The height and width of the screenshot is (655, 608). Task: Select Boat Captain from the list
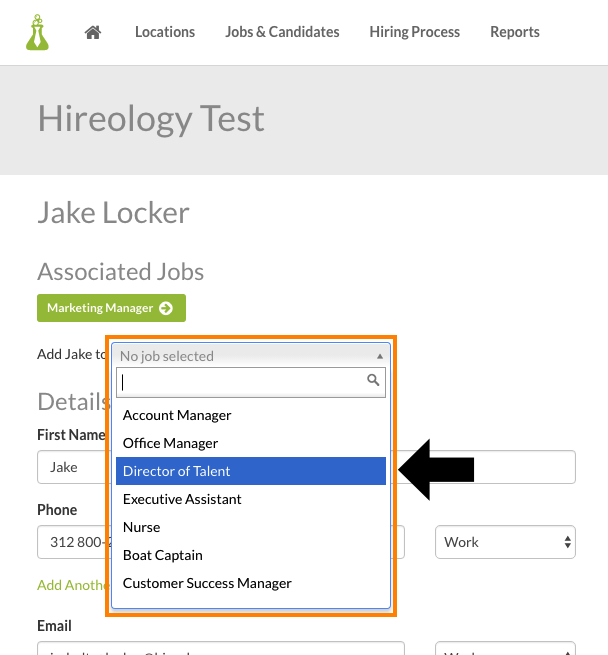pos(251,555)
